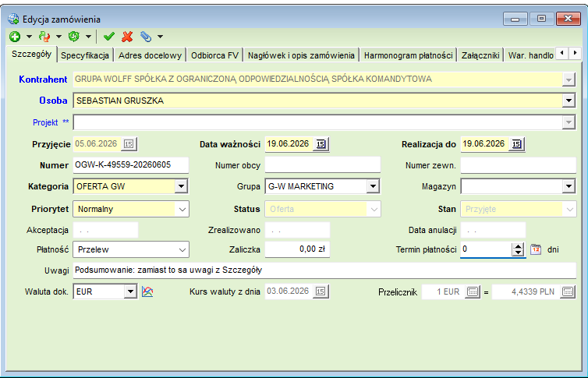
Task: Close the Edycja zamówienia window
Action: (x=569, y=19)
